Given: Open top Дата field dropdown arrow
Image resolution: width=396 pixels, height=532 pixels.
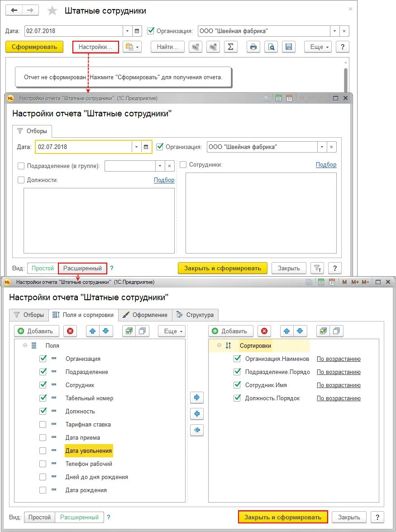Looking at the screenshot, I should (x=127, y=31).
